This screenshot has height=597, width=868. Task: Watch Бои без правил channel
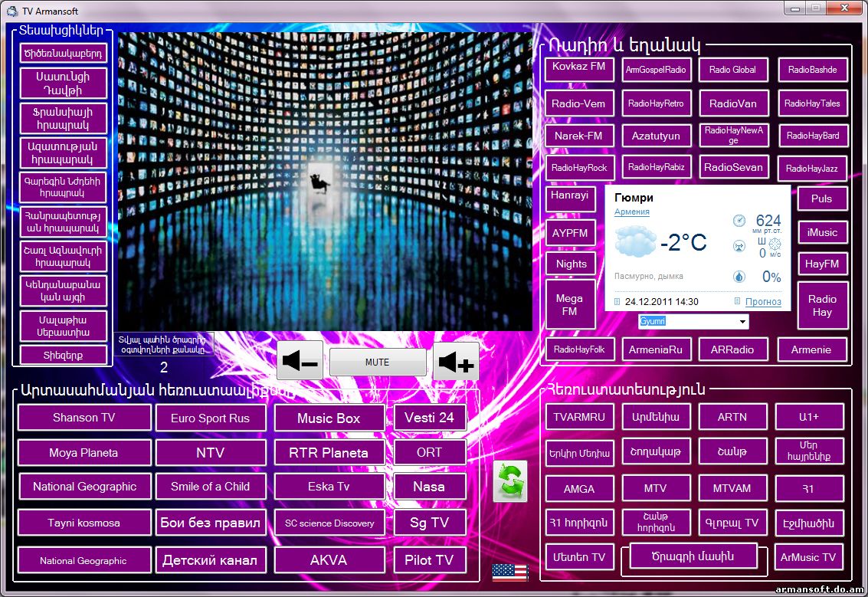click(211, 522)
